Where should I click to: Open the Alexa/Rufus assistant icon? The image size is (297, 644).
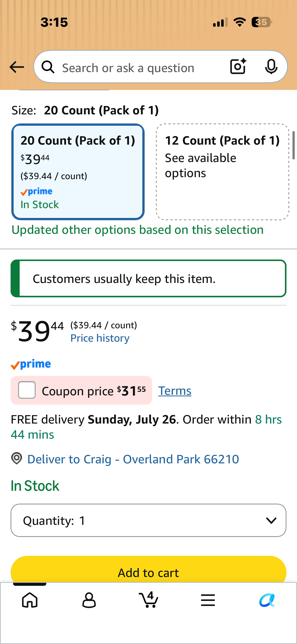[267, 600]
